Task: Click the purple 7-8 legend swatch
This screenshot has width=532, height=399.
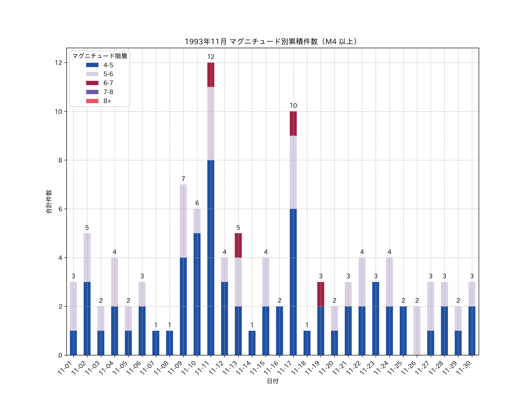Action: click(x=92, y=92)
